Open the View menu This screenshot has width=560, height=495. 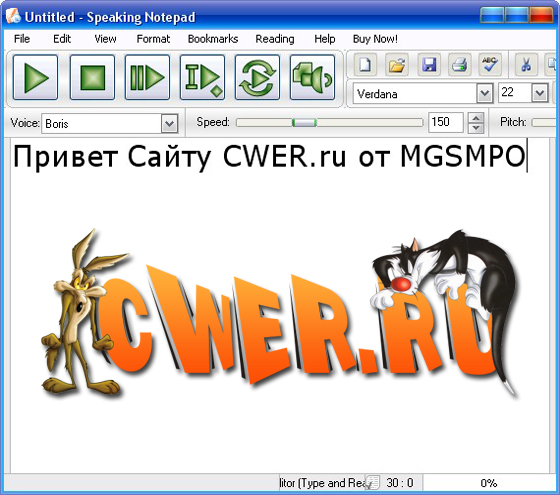(105, 39)
